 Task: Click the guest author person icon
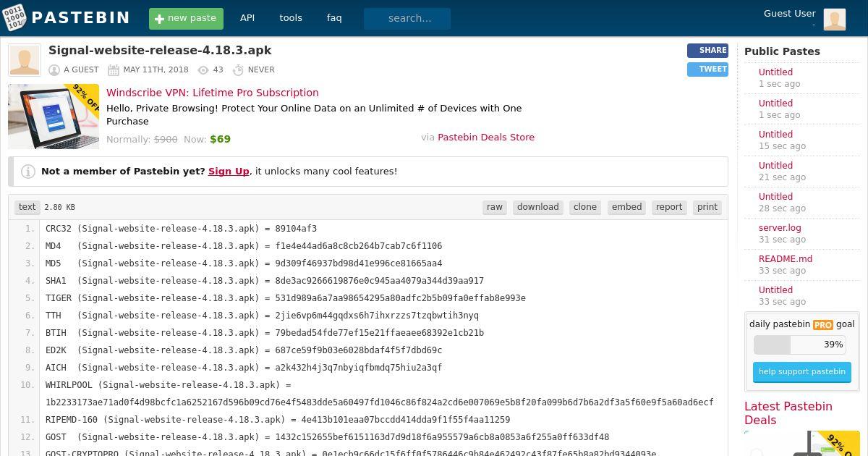coord(54,70)
